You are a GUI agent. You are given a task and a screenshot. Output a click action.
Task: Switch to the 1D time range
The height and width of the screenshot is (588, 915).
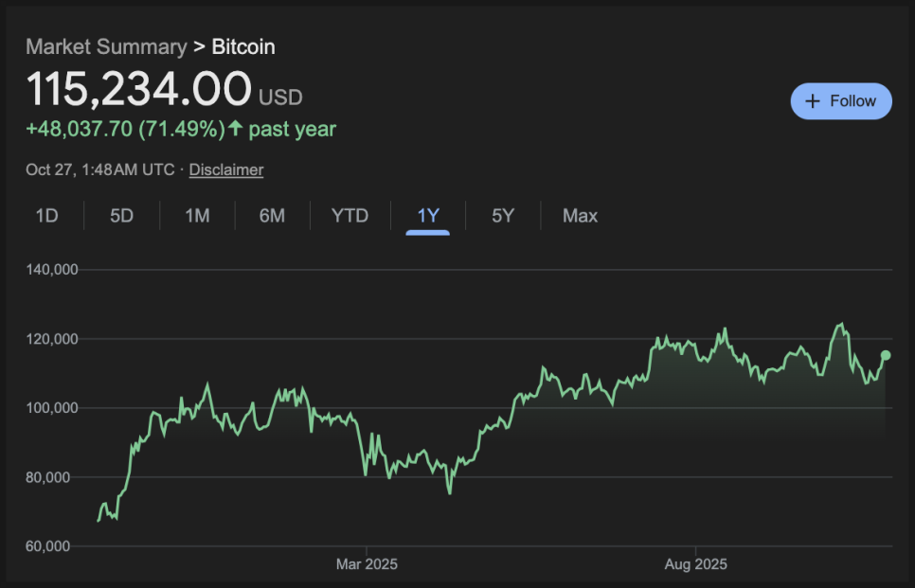pyautogui.click(x=46, y=216)
